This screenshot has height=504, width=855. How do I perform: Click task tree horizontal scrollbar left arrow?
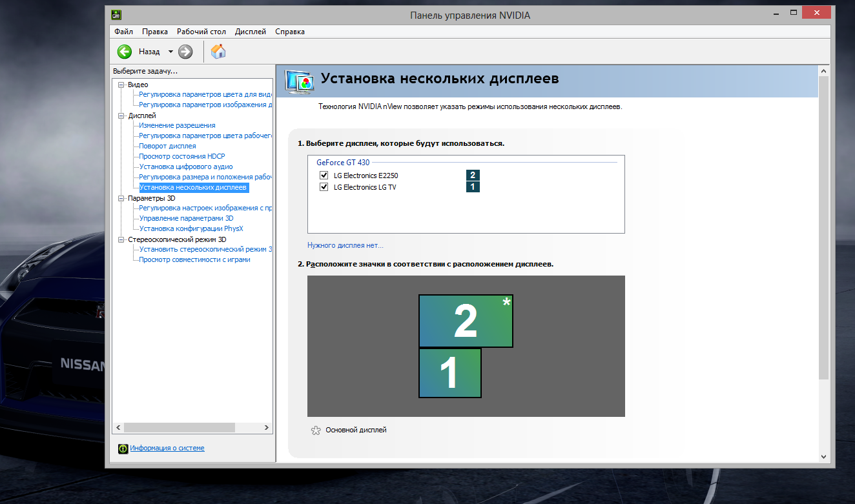tap(118, 428)
